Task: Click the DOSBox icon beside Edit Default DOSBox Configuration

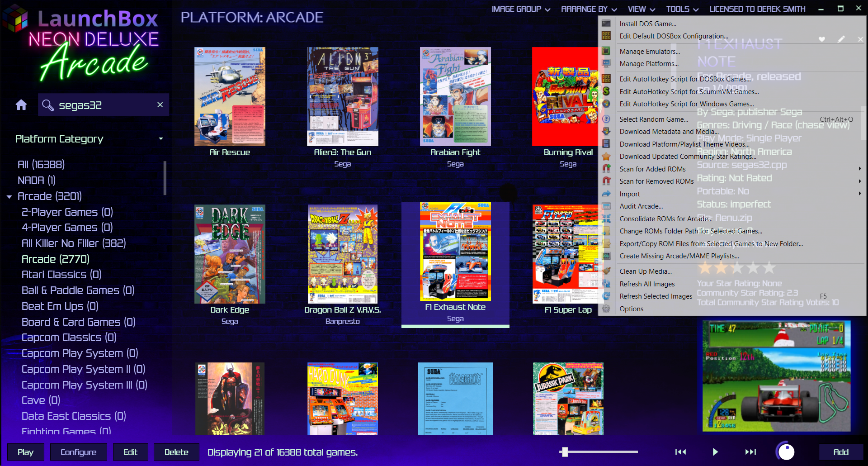Action: [x=606, y=36]
